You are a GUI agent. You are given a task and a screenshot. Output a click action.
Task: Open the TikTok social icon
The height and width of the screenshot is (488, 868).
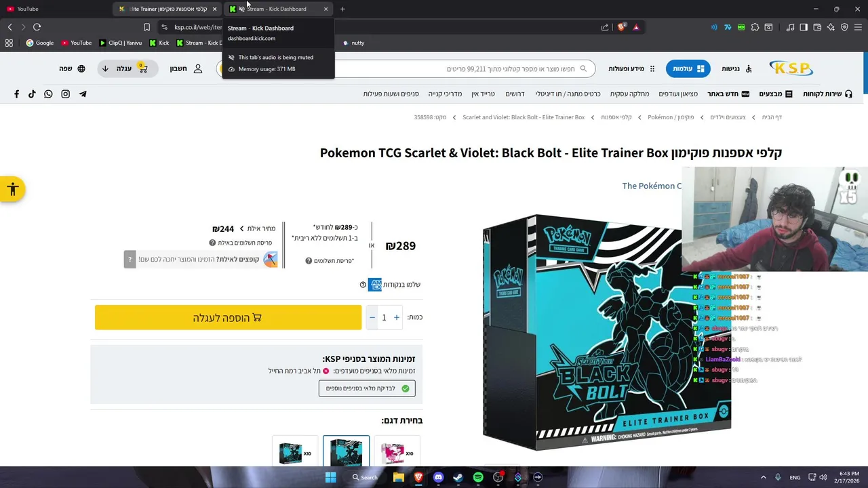32,94
